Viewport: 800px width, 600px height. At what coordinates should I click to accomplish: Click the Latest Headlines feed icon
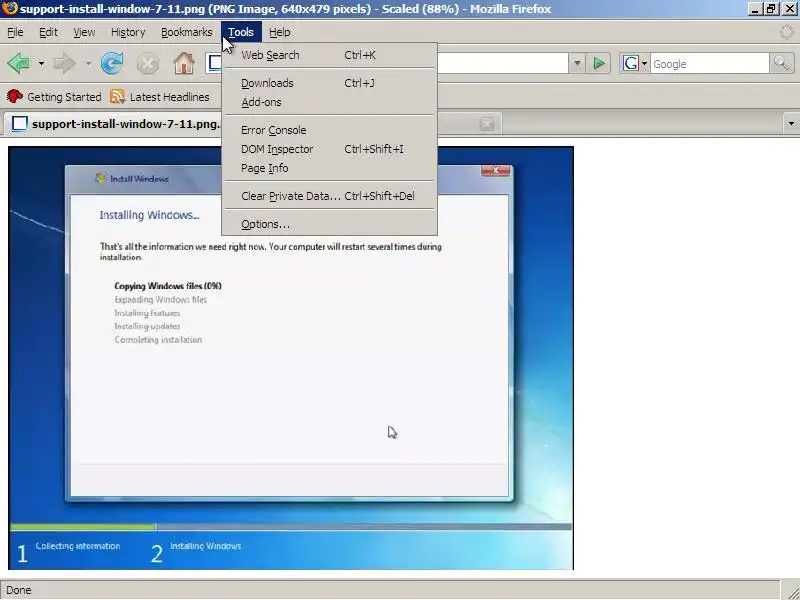coord(117,96)
